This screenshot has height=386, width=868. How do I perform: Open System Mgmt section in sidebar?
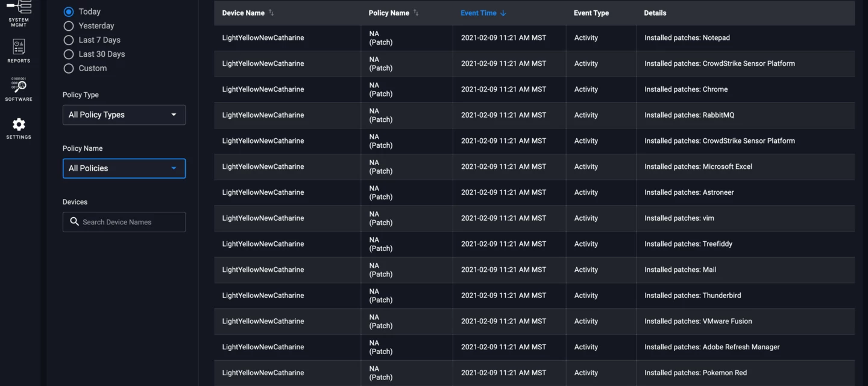pos(19,13)
